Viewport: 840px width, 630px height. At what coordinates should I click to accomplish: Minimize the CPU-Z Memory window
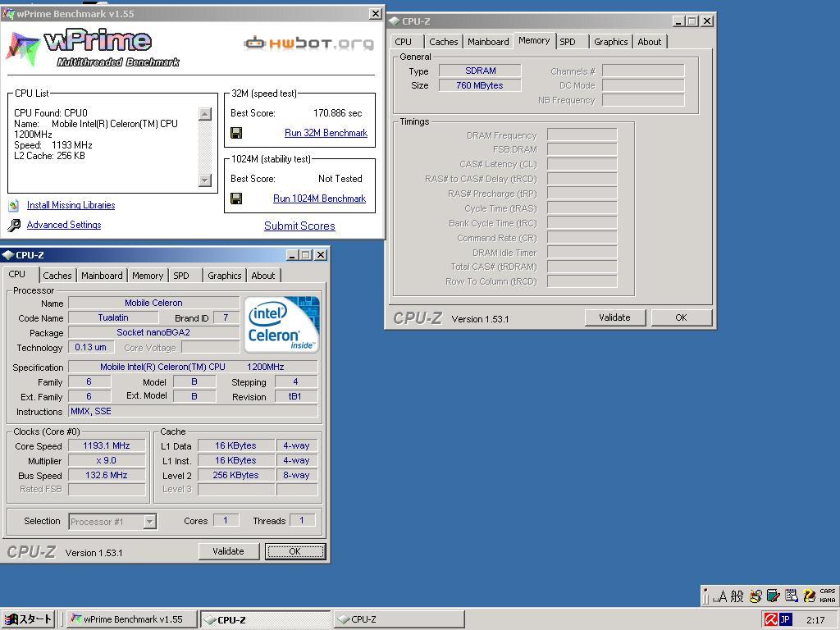[678, 21]
